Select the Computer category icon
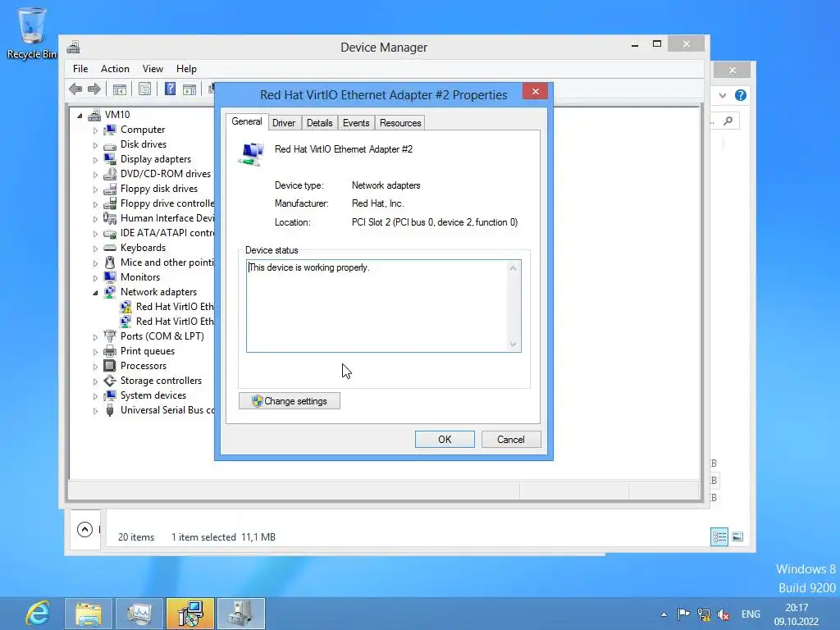 coord(110,130)
